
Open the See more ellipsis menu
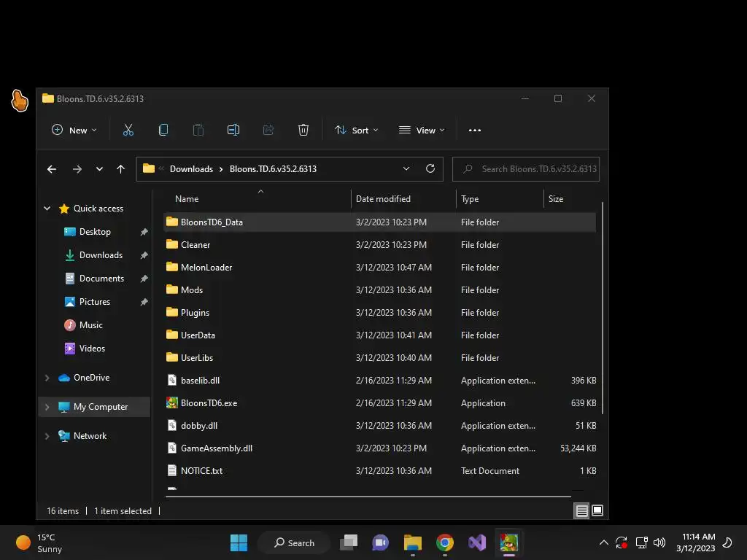click(474, 130)
